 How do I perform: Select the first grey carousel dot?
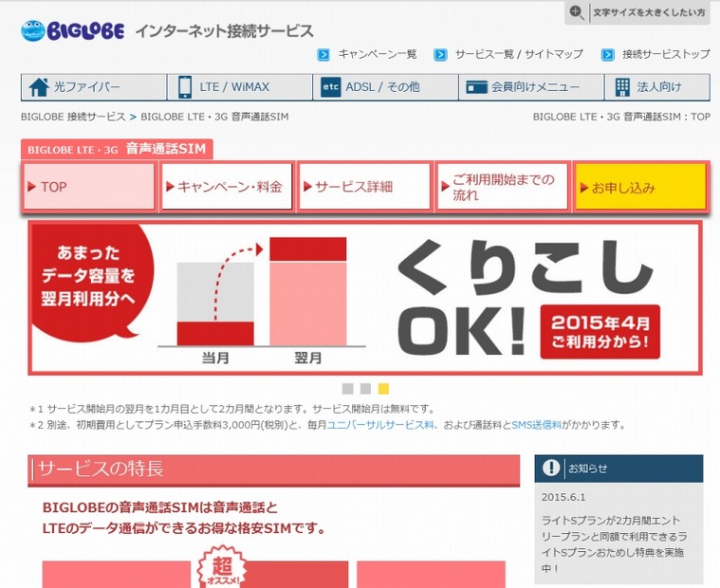[x=347, y=389]
